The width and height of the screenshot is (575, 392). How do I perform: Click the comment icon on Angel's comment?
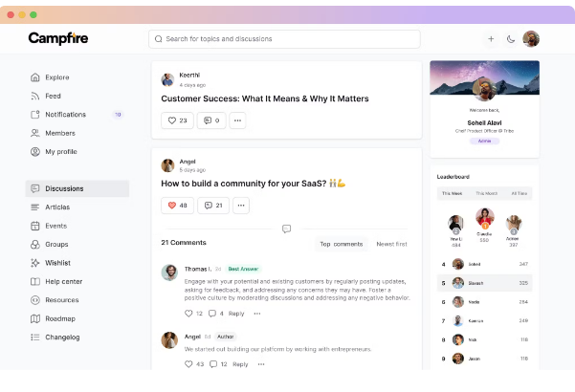click(x=213, y=364)
